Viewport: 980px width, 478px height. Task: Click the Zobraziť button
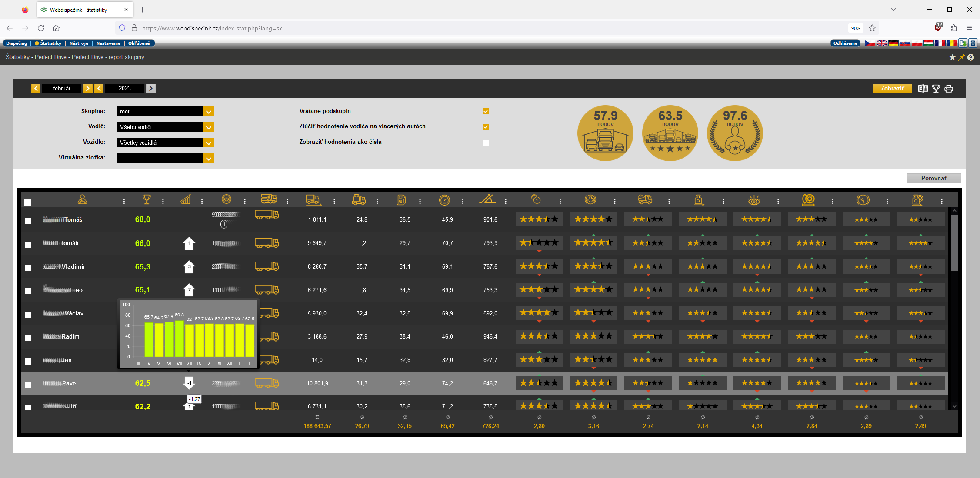click(892, 89)
